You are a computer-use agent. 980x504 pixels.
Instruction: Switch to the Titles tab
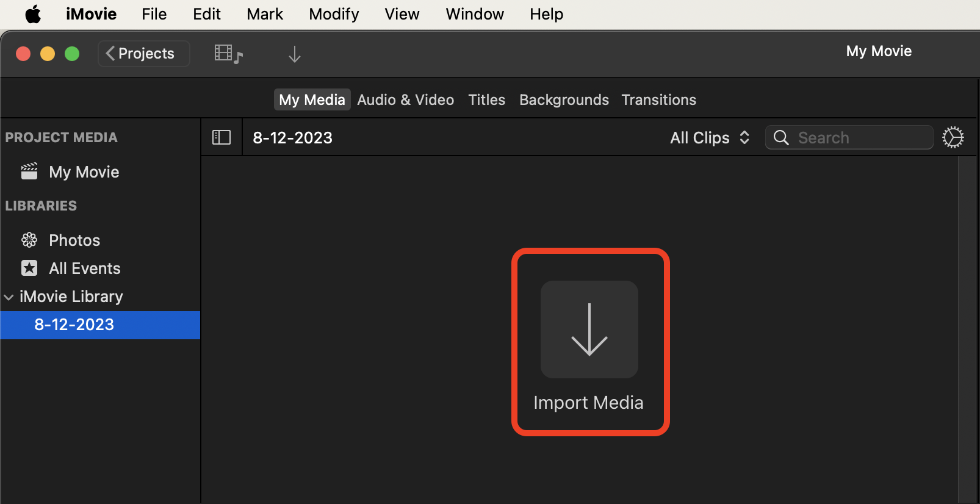487,99
